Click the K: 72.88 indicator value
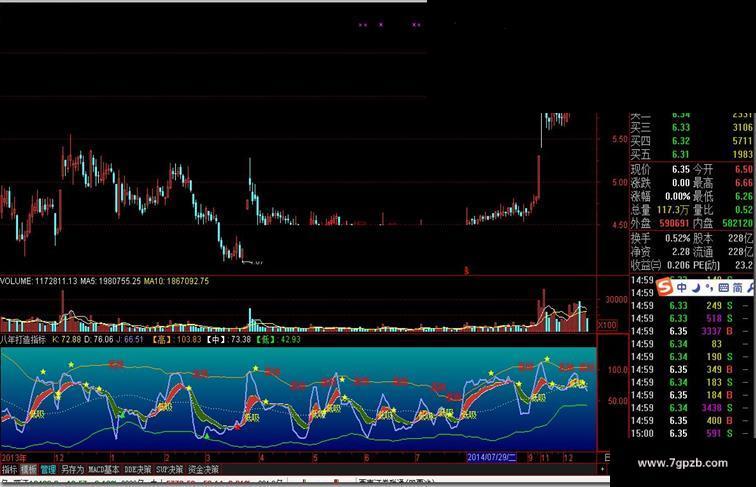756x487 pixels. click(67, 339)
